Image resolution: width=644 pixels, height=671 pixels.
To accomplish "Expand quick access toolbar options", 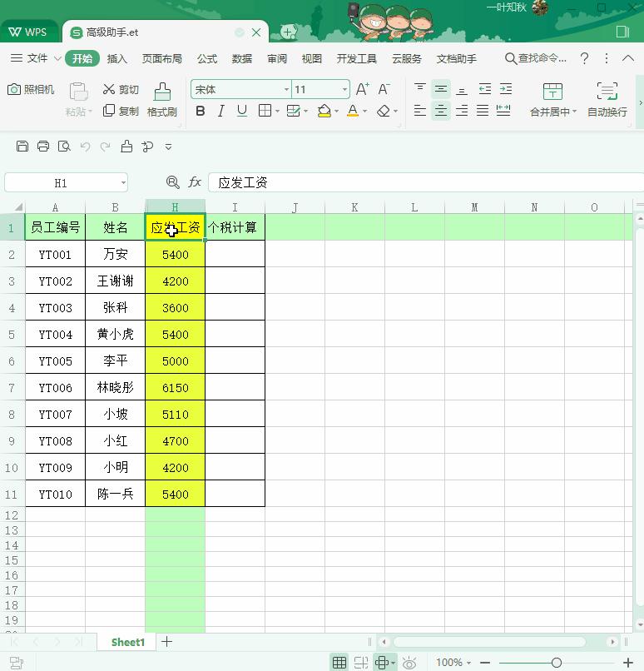I will 168,147.
